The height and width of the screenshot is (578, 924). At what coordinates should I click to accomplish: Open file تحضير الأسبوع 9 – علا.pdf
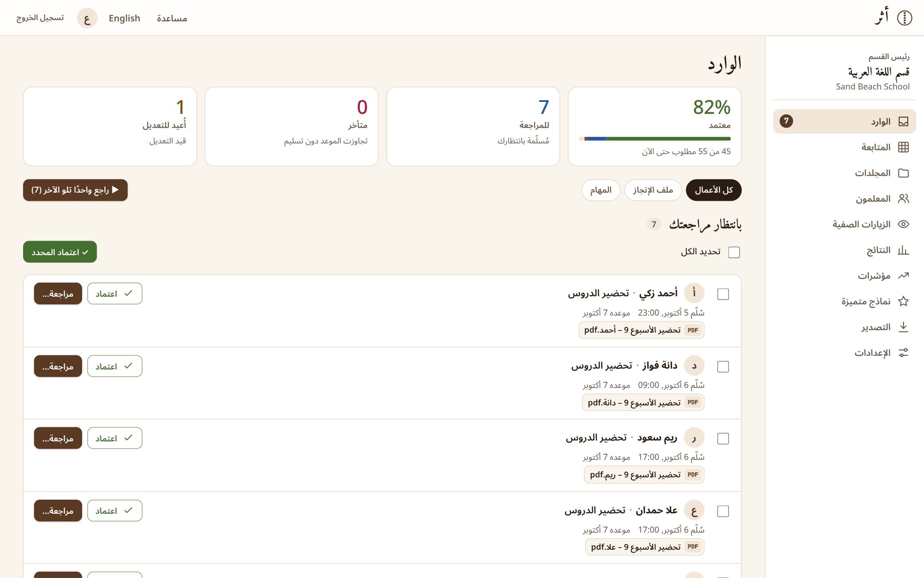pyautogui.click(x=645, y=547)
